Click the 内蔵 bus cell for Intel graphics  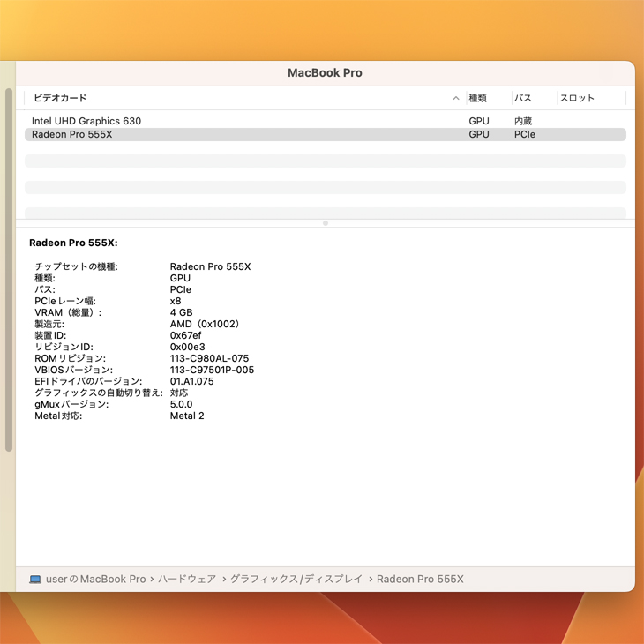pyautogui.click(x=523, y=121)
